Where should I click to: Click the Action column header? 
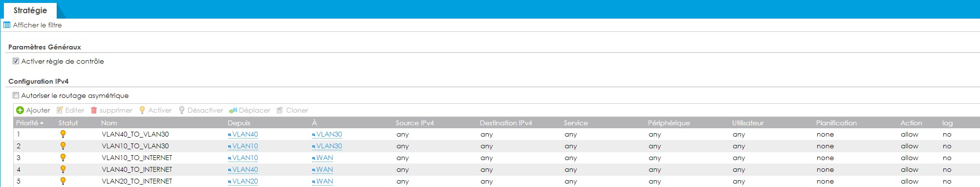pyautogui.click(x=911, y=123)
